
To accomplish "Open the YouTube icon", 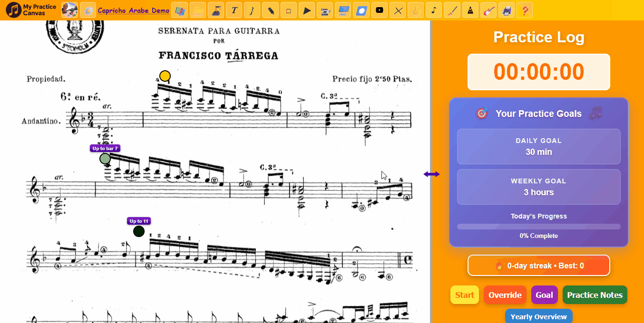I will click(379, 10).
